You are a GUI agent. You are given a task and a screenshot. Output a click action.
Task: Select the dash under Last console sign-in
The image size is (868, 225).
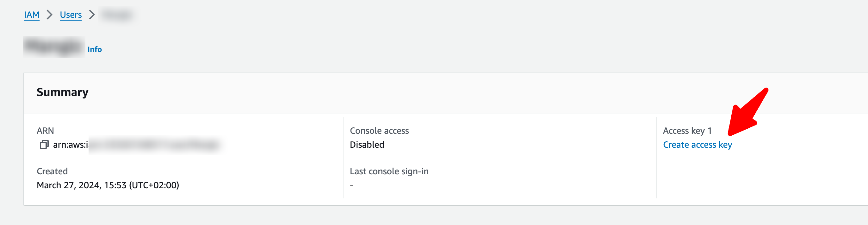(351, 185)
